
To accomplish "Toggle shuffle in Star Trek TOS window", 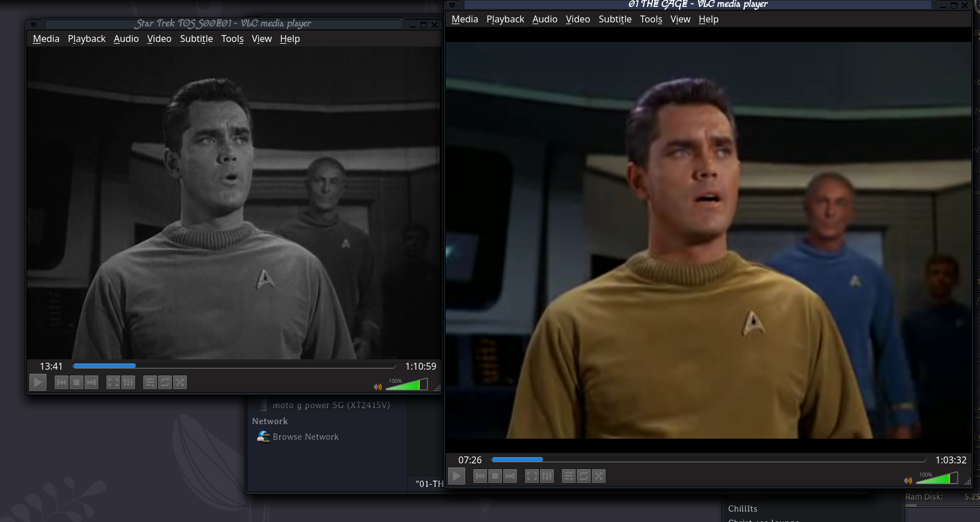I will 180,382.
